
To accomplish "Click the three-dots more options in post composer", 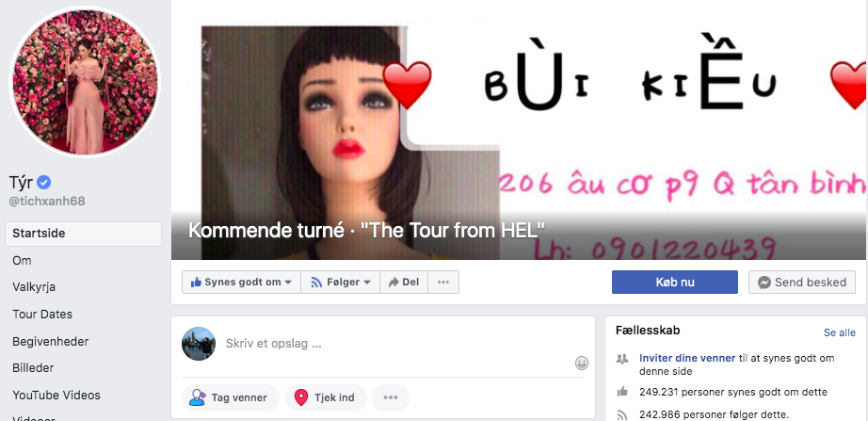I will 391,397.
